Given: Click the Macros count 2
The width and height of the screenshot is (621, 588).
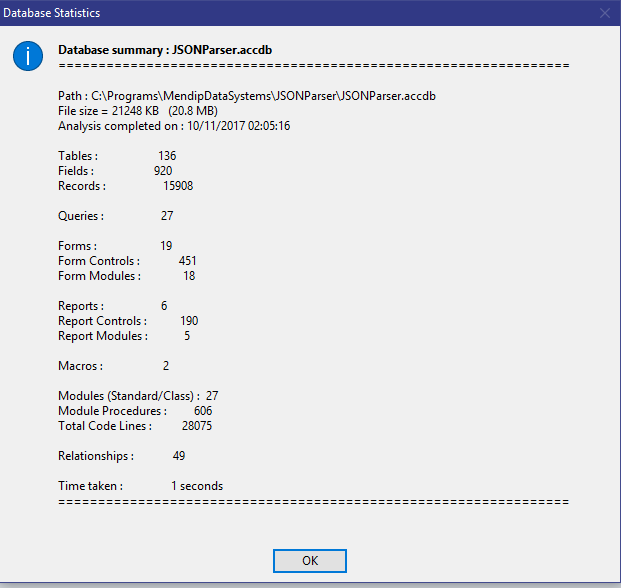Looking at the screenshot, I should (166, 366).
